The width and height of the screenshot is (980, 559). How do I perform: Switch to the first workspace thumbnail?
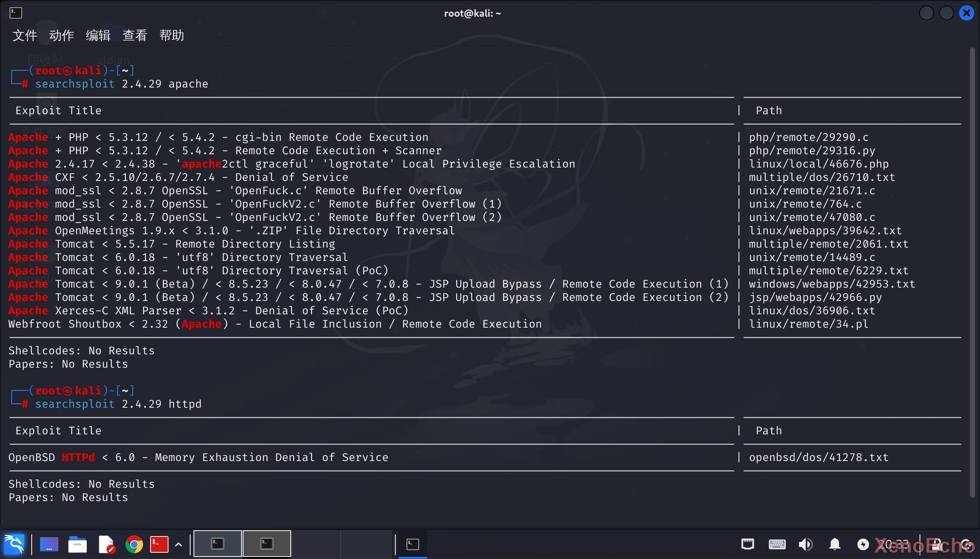[x=218, y=544]
